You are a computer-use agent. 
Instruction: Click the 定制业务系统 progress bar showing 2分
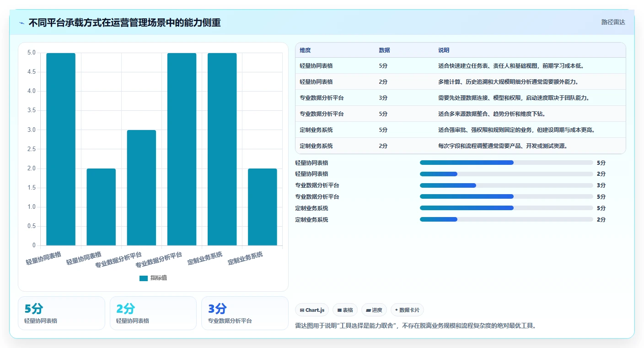[x=506, y=219]
